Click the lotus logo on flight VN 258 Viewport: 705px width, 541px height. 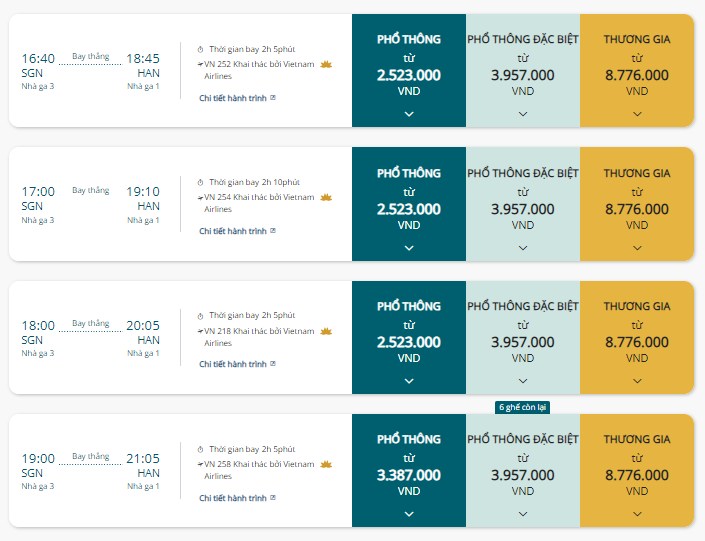[326, 464]
